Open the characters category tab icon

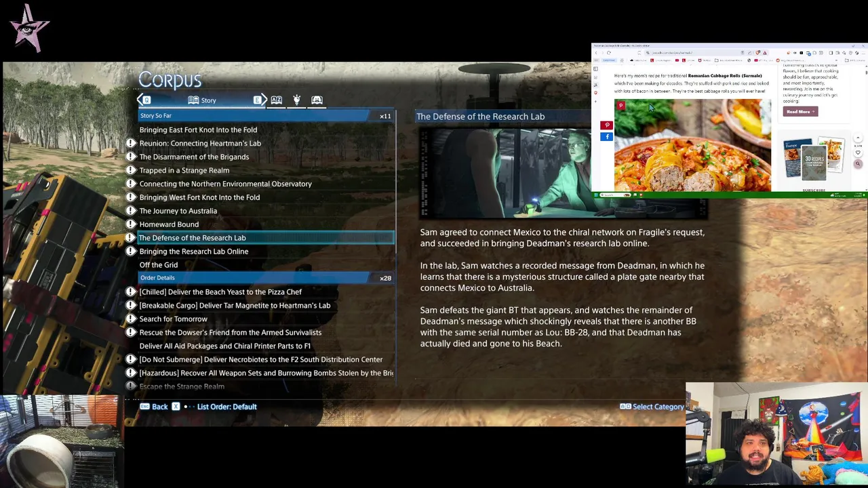[x=317, y=100]
